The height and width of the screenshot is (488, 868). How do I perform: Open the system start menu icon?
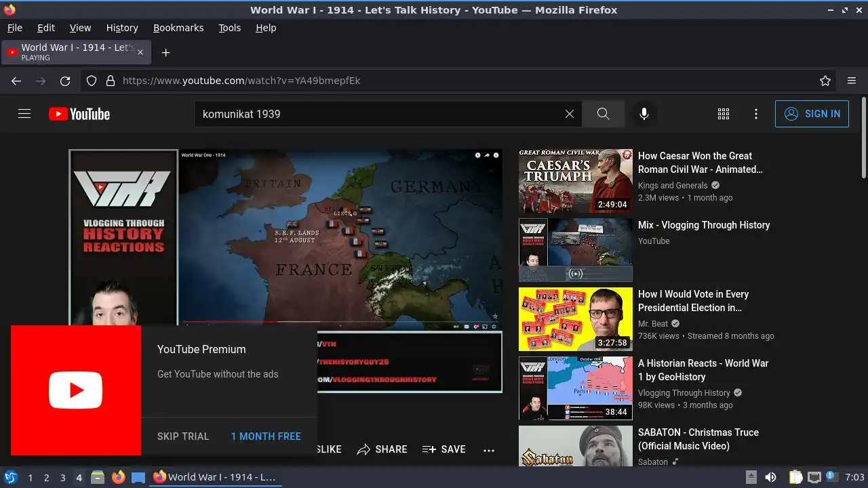pos(10,477)
